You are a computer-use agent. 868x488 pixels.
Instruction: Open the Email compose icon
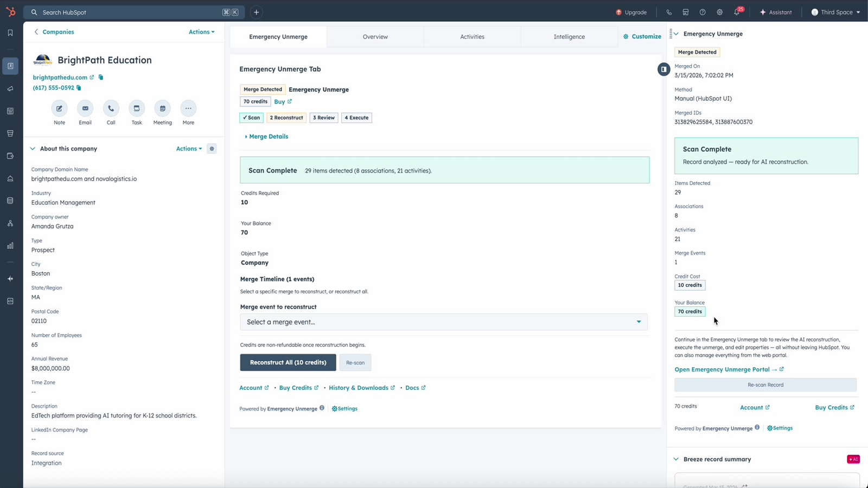click(x=85, y=108)
